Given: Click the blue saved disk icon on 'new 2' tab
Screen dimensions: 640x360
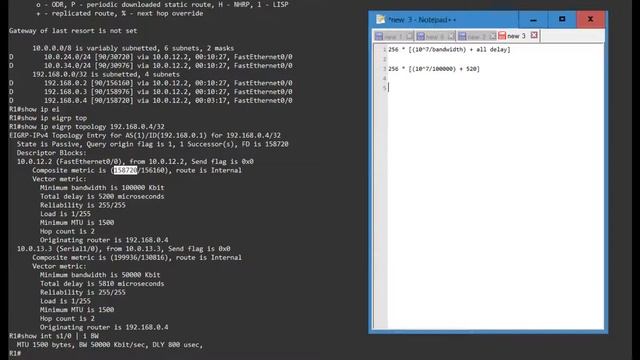Looking at the screenshot, I should (x=462, y=36).
